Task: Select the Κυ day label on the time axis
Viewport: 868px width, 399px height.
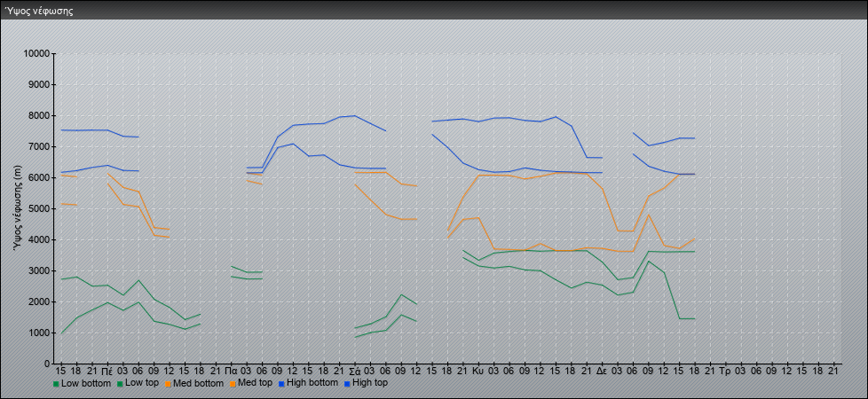Action: click(478, 371)
